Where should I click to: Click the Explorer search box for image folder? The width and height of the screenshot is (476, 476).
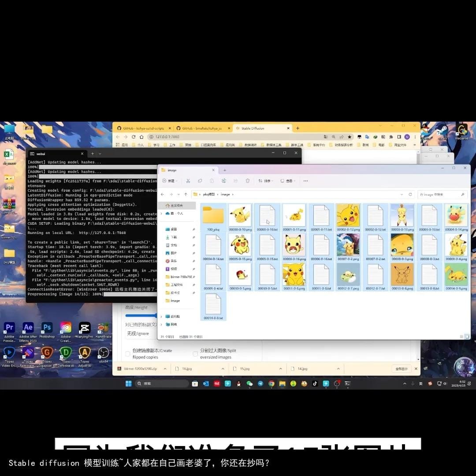click(x=442, y=194)
